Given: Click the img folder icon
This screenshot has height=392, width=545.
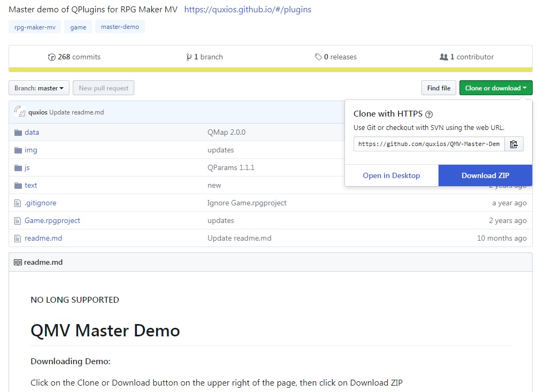Looking at the screenshot, I should (18, 150).
